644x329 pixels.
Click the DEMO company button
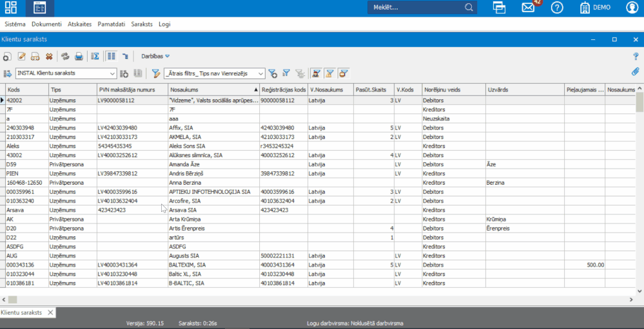click(595, 8)
